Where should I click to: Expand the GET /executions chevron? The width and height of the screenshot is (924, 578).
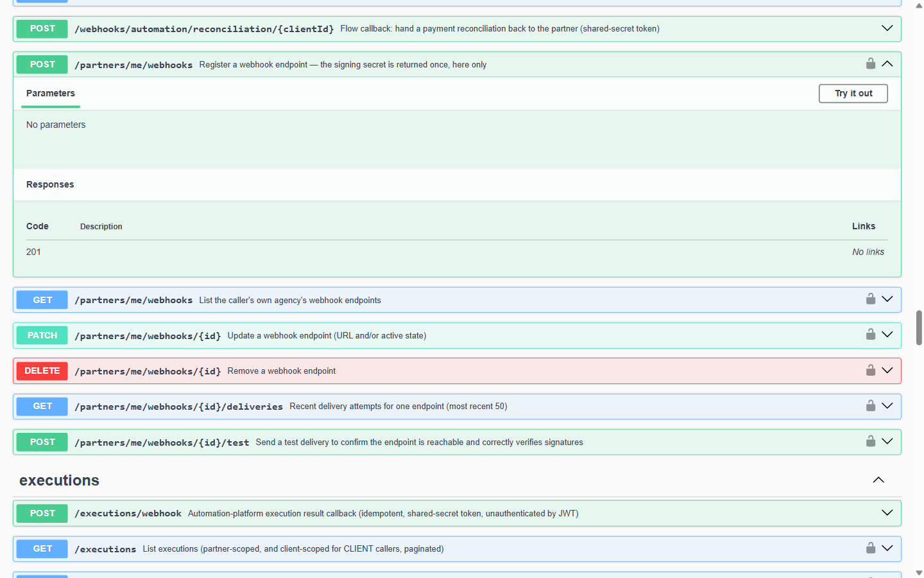(x=887, y=548)
